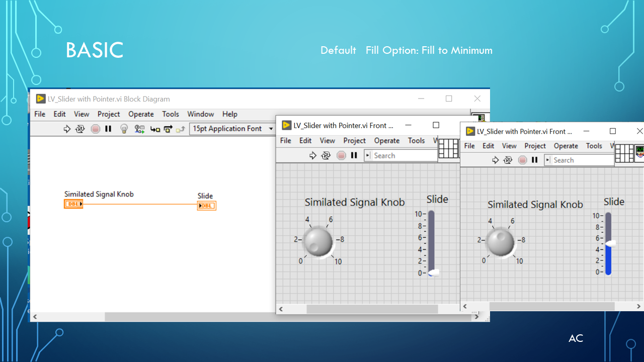Set the blue Slide slider to maximum

tap(609, 214)
